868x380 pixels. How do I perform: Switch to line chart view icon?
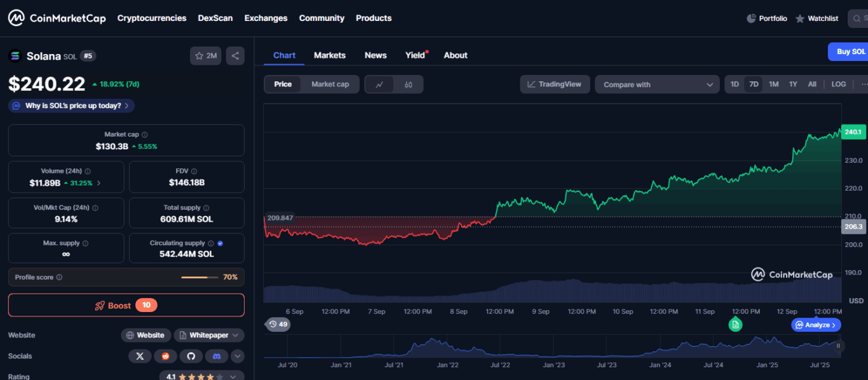pyautogui.click(x=379, y=85)
